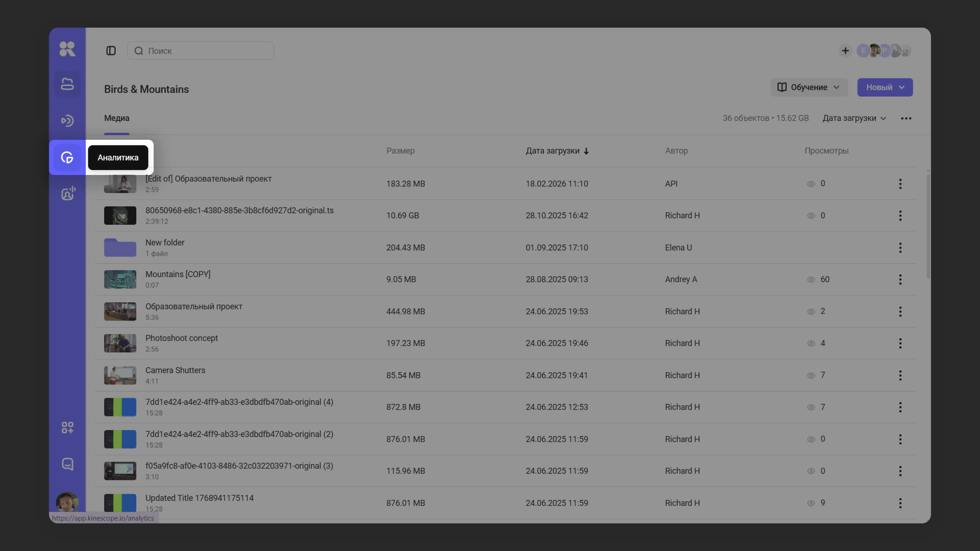Viewport: 980px width, 551px height.
Task: Open the three-dot menu for New folder
Action: [x=900, y=247]
